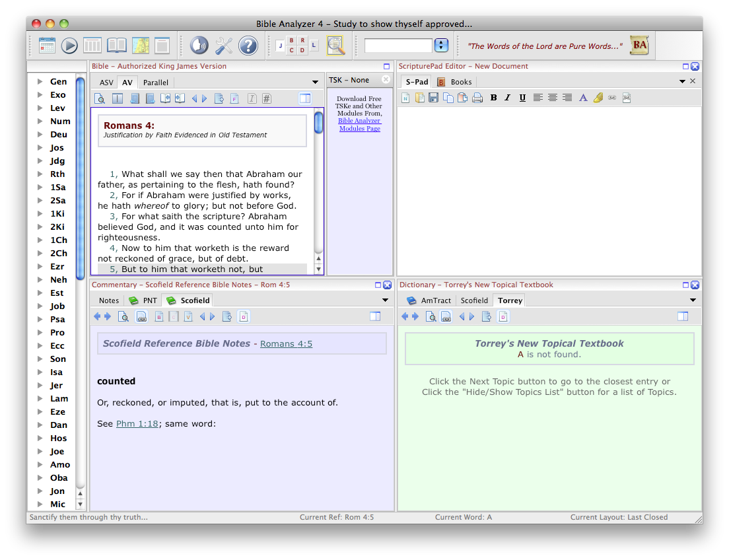Click the yellow highlighter icon in ScripturePad

tap(598, 98)
